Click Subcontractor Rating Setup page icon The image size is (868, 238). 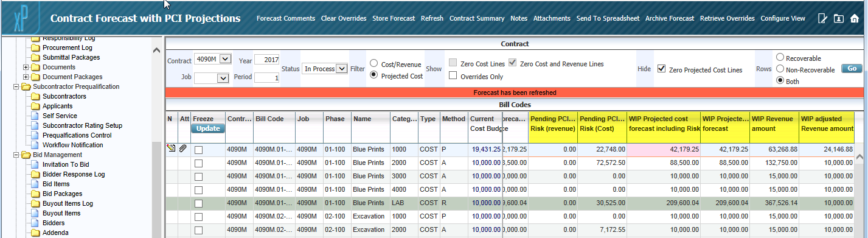pyautogui.click(x=35, y=125)
